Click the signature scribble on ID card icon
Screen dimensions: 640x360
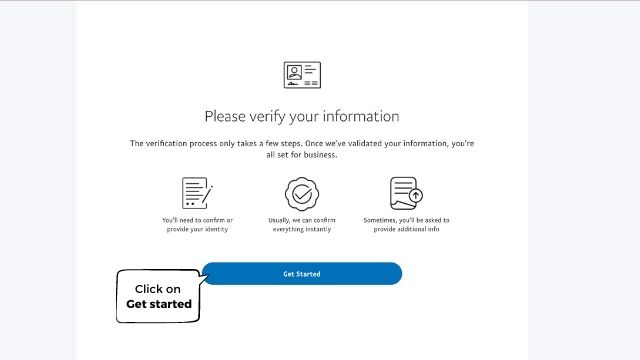[x=293, y=84]
